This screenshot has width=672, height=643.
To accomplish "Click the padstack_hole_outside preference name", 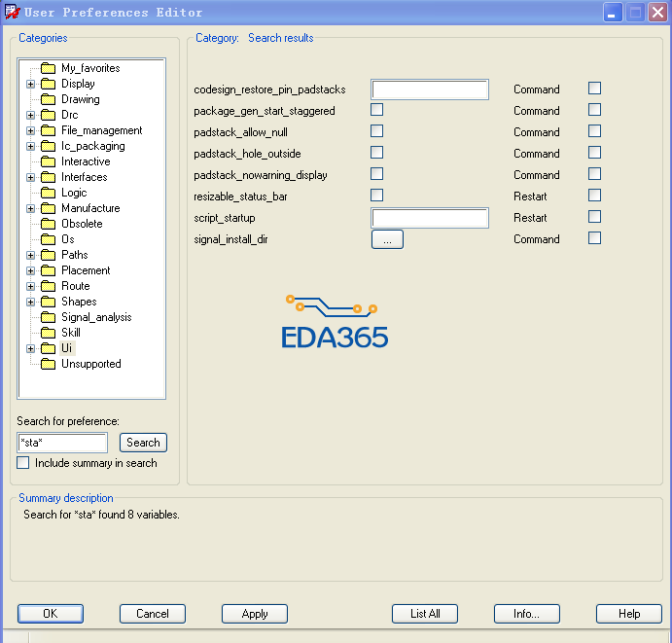I will [x=247, y=154].
